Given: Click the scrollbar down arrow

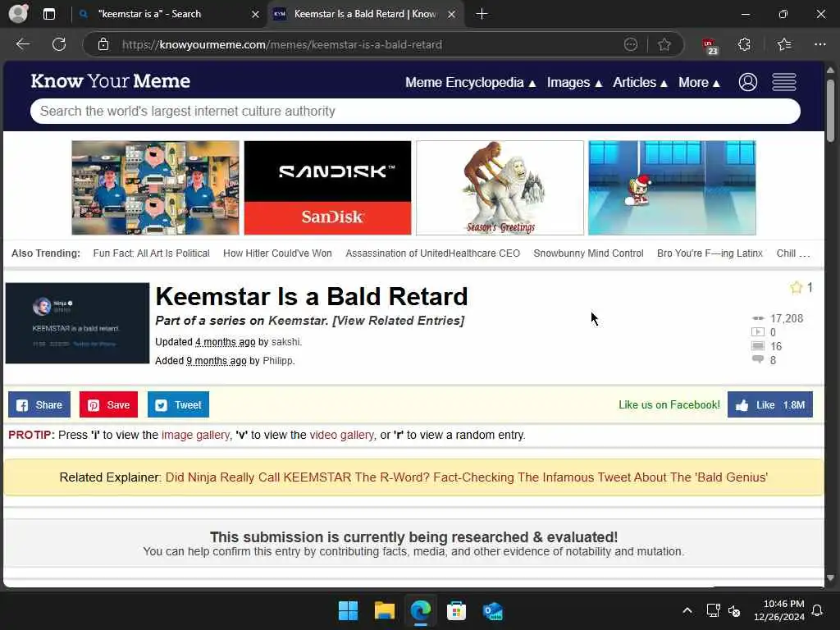Looking at the screenshot, I should [x=830, y=578].
